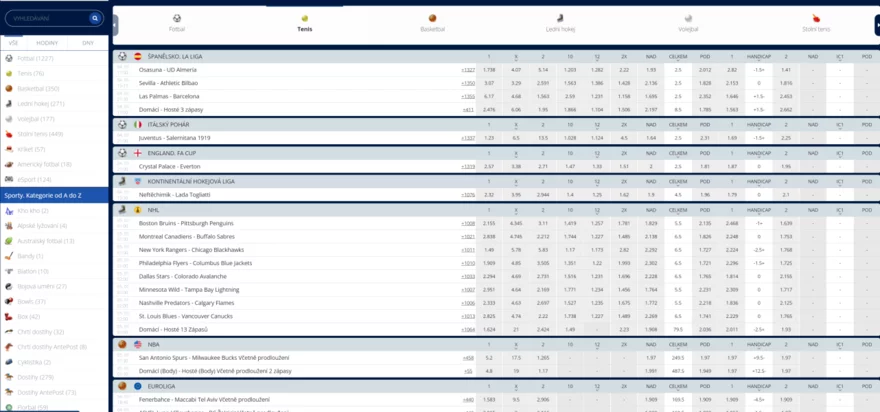This screenshot has width=880, height=412.
Task: Expand the +1327 more bets for Osasuna match
Action: click(468, 70)
